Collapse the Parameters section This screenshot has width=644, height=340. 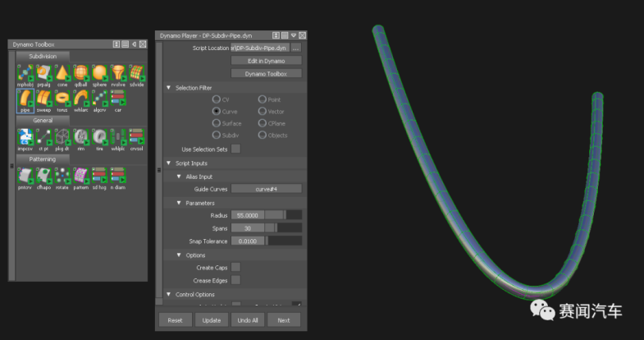coord(179,202)
